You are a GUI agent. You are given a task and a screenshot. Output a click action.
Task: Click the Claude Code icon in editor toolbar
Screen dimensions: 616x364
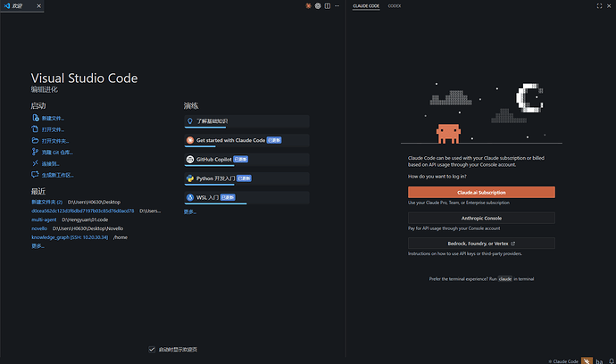[x=308, y=6]
